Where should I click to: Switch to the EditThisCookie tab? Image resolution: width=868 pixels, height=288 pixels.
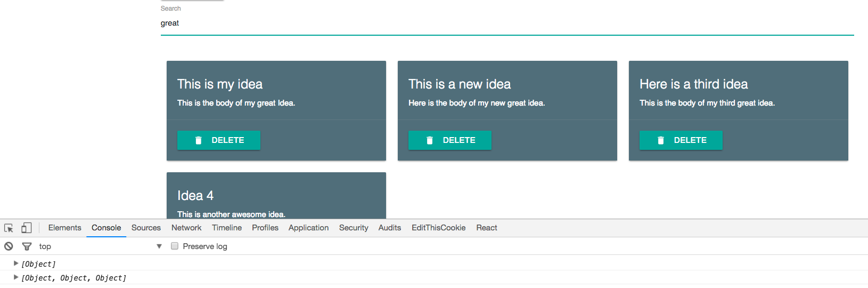point(439,228)
